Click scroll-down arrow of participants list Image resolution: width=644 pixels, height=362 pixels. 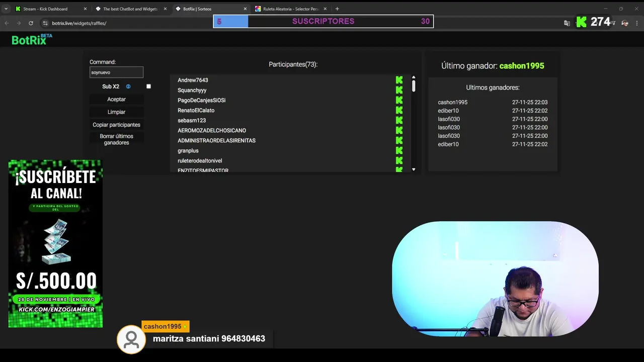click(x=414, y=170)
